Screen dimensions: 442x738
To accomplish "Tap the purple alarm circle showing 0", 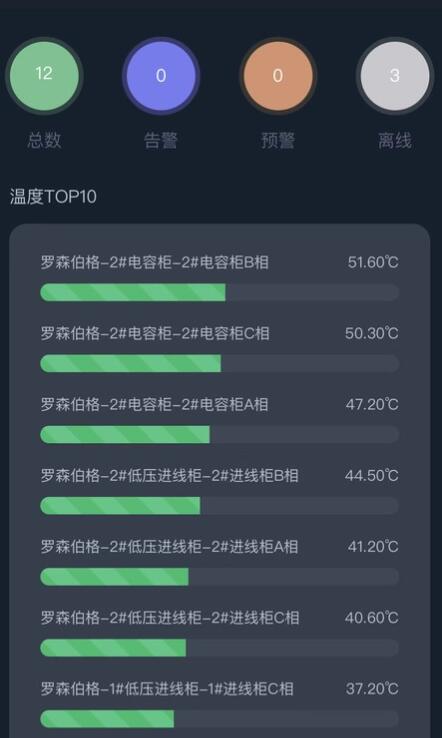I will pyautogui.click(x=161, y=76).
